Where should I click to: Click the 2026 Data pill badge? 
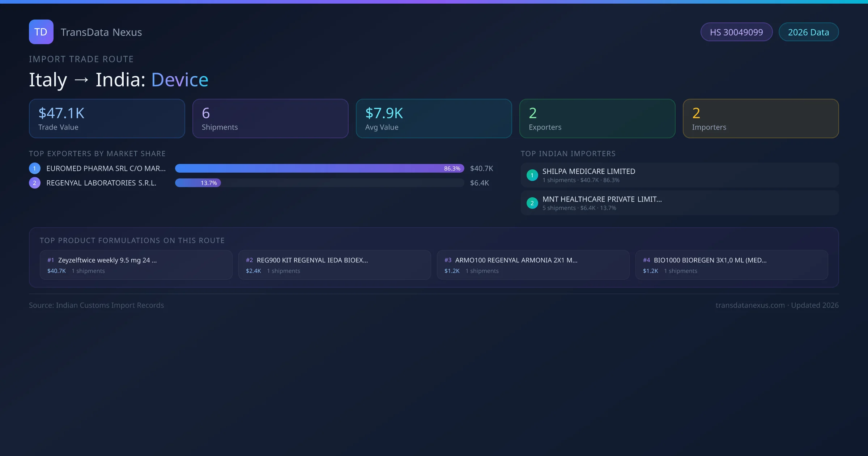[808, 32]
